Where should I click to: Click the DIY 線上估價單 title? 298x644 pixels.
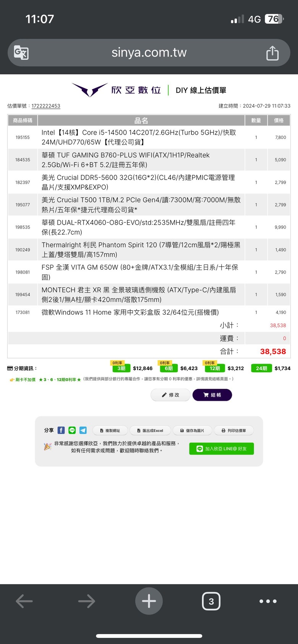(x=201, y=90)
